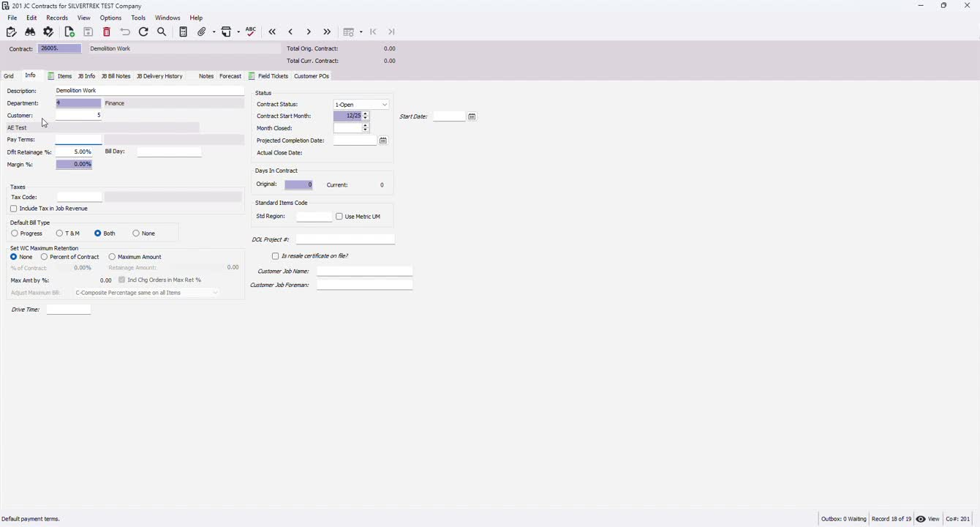Open the Projected Completion Date calendar picker
Screen dimensions: 980x527
click(x=383, y=141)
